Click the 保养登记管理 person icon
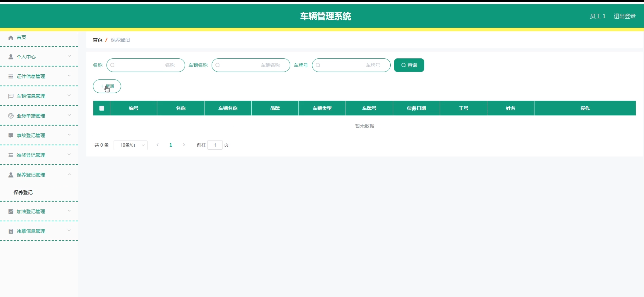The height and width of the screenshot is (297, 644). tap(11, 175)
